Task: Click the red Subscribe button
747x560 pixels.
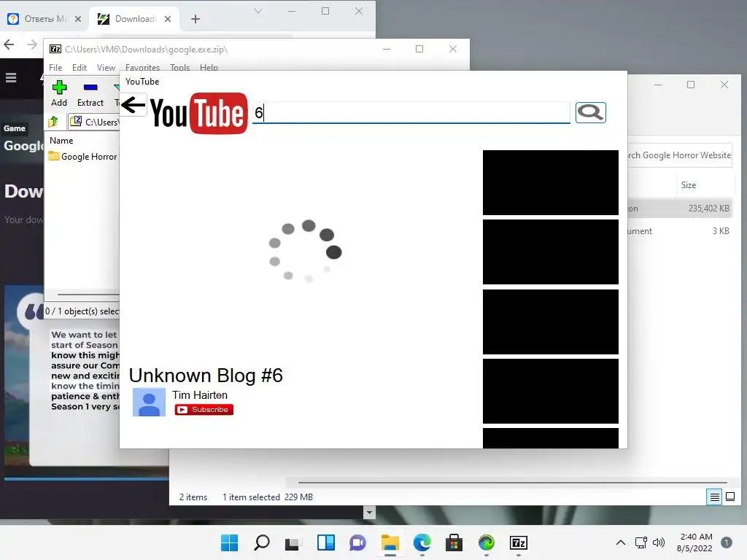Action: pos(204,410)
